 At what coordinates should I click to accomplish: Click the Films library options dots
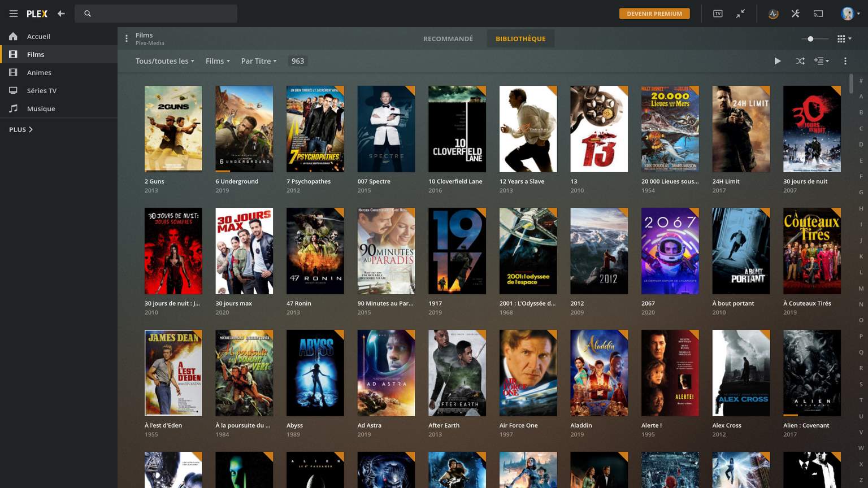[x=127, y=38]
